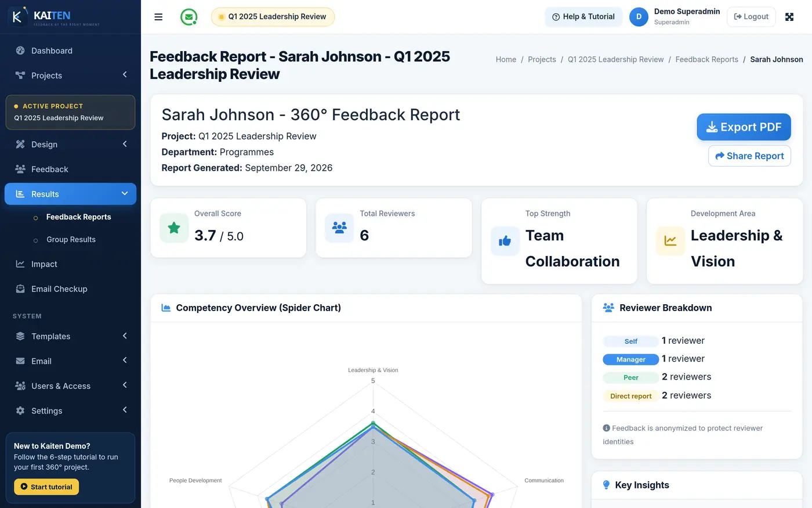The height and width of the screenshot is (508, 812).
Task: Click the Logout button
Action: click(751, 17)
